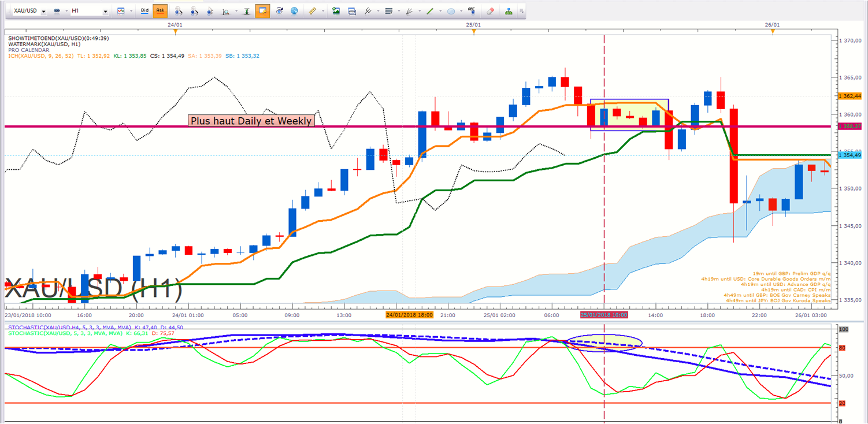
Task: Click the orange day marker under 24/01
Action: click(x=175, y=32)
